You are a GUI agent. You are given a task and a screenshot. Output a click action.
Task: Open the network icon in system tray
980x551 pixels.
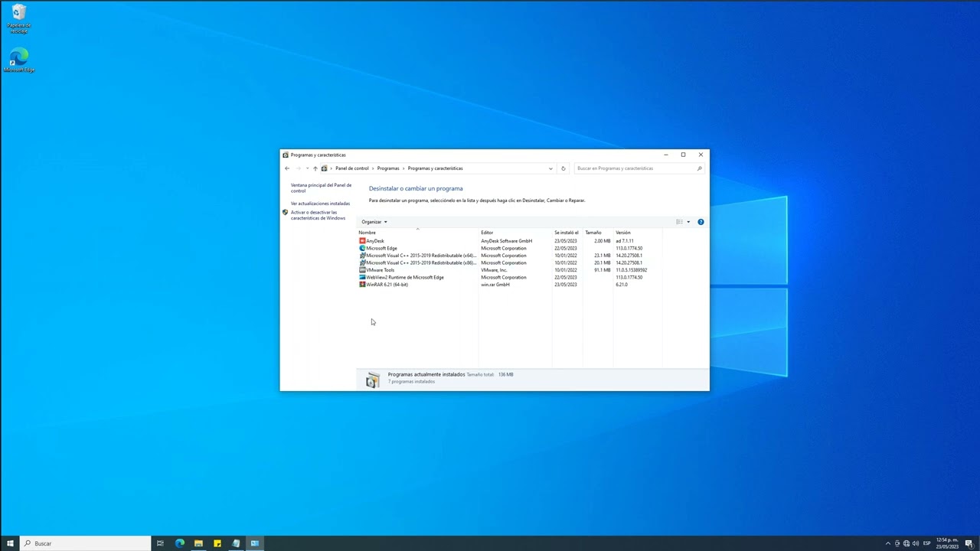pyautogui.click(x=906, y=543)
